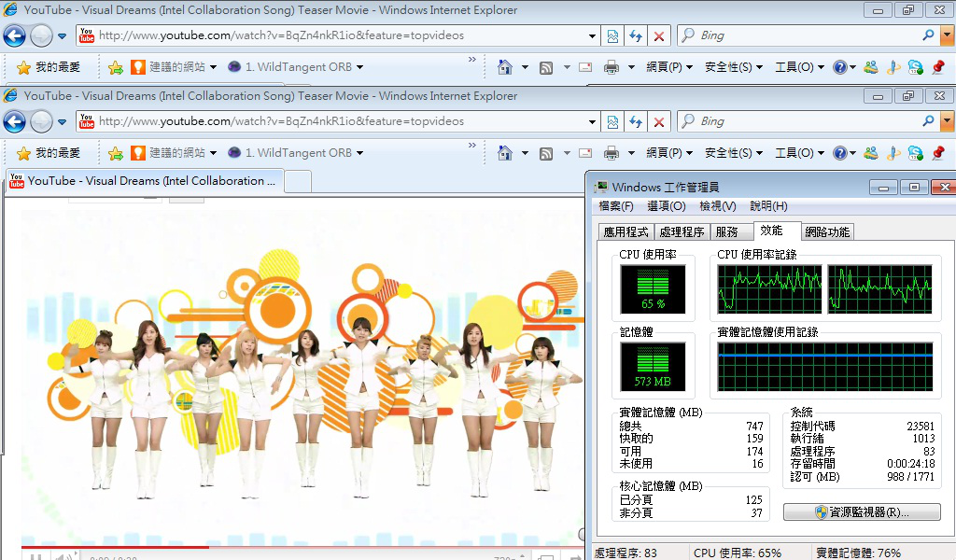Expand the Print dropdown arrow in front IE
Viewport: 956px width, 560px height.
click(x=631, y=153)
